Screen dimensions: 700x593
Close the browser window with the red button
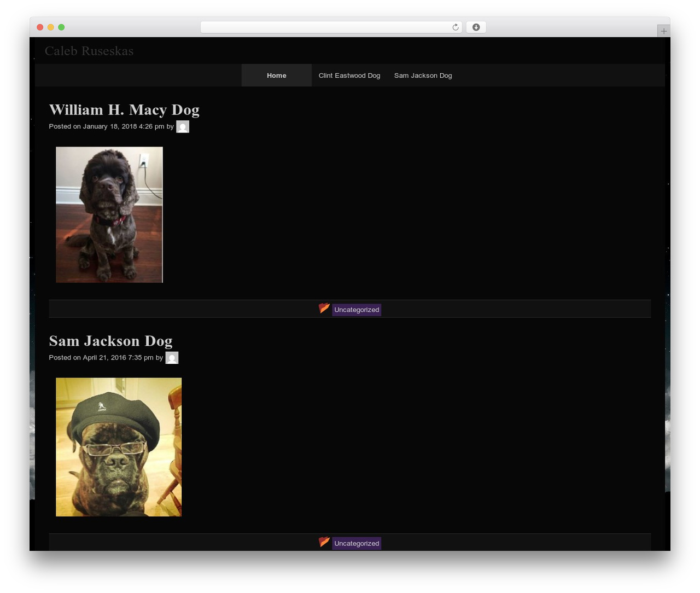(x=40, y=27)
